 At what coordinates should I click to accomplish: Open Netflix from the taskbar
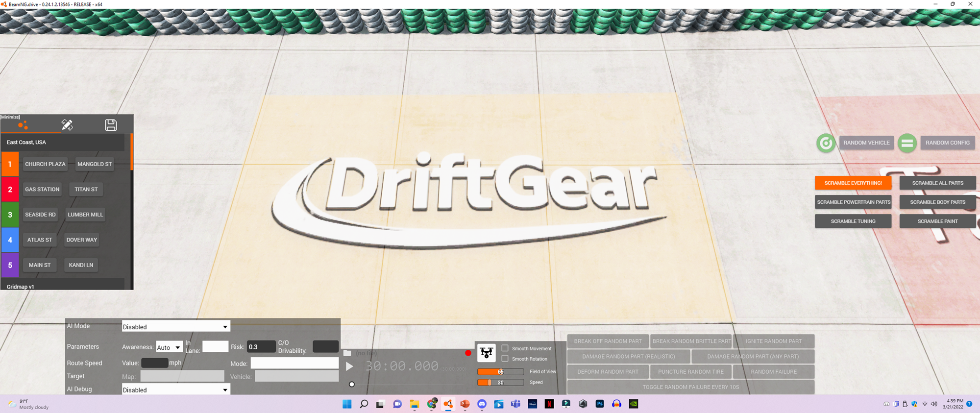pyautogui.click(x=549, y=404)
